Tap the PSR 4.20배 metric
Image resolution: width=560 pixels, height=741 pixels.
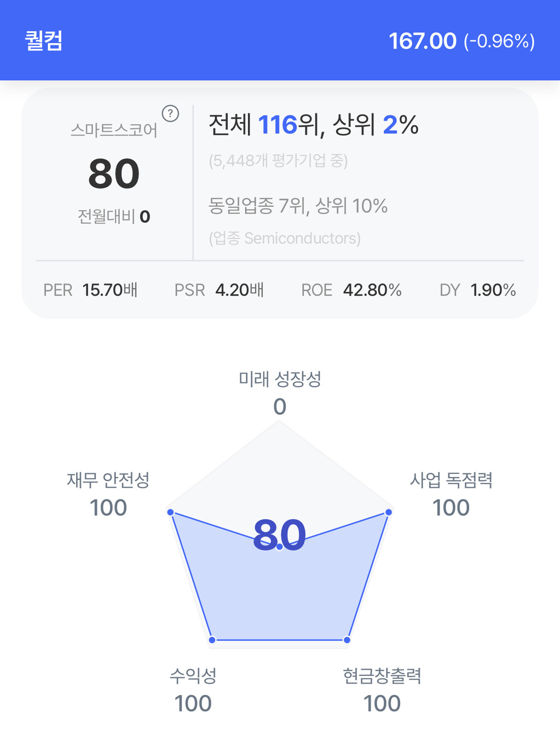pos(219,290)
